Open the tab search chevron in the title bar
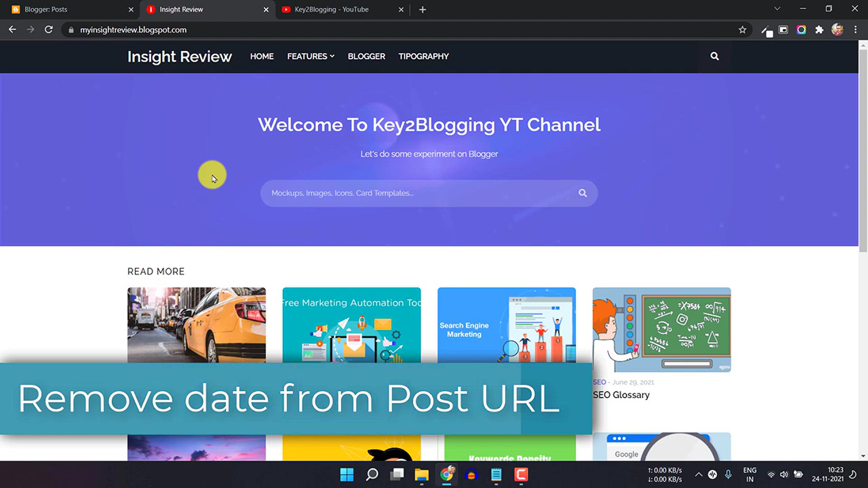868x488 pixels. pyautogui.click(x=777, y=9)
